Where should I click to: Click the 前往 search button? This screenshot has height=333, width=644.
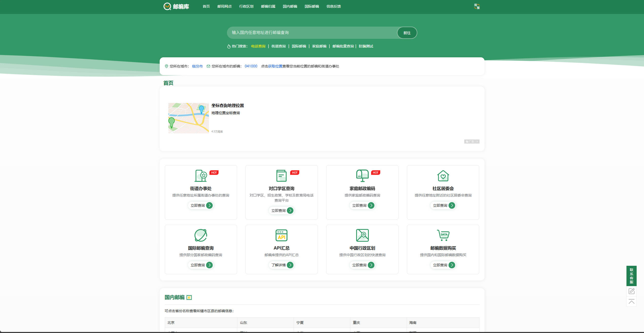(407, 32)
